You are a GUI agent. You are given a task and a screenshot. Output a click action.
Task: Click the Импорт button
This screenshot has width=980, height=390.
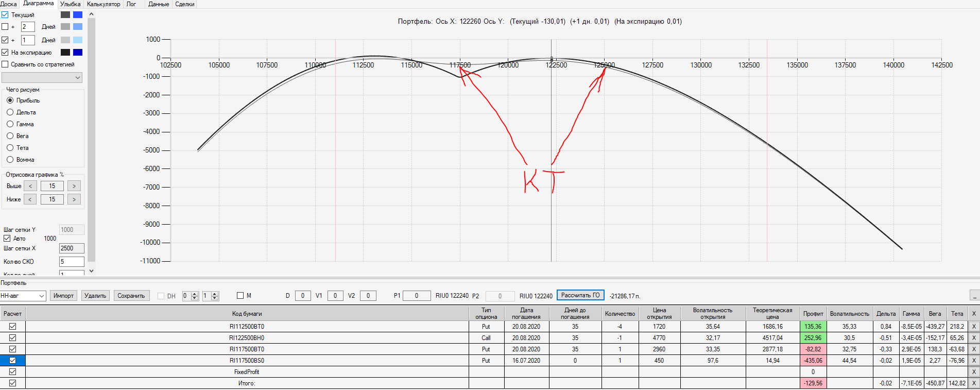click(64, 296)
